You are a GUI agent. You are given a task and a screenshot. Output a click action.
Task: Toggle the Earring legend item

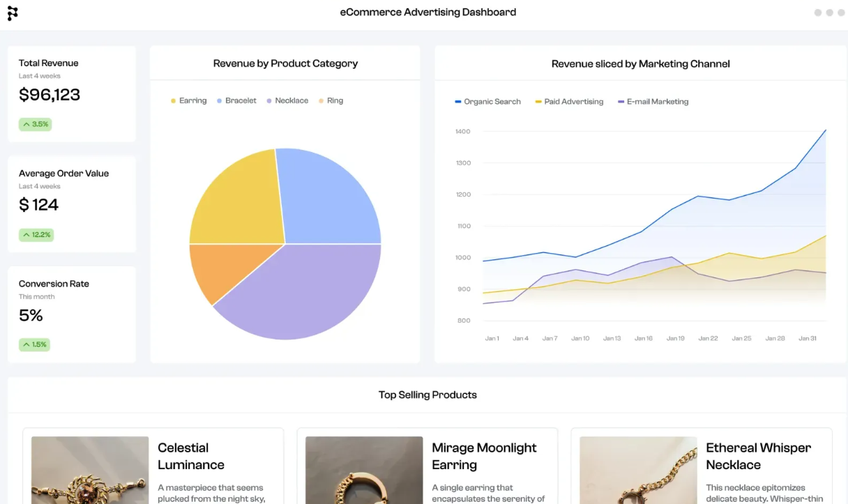pos(188,101)
